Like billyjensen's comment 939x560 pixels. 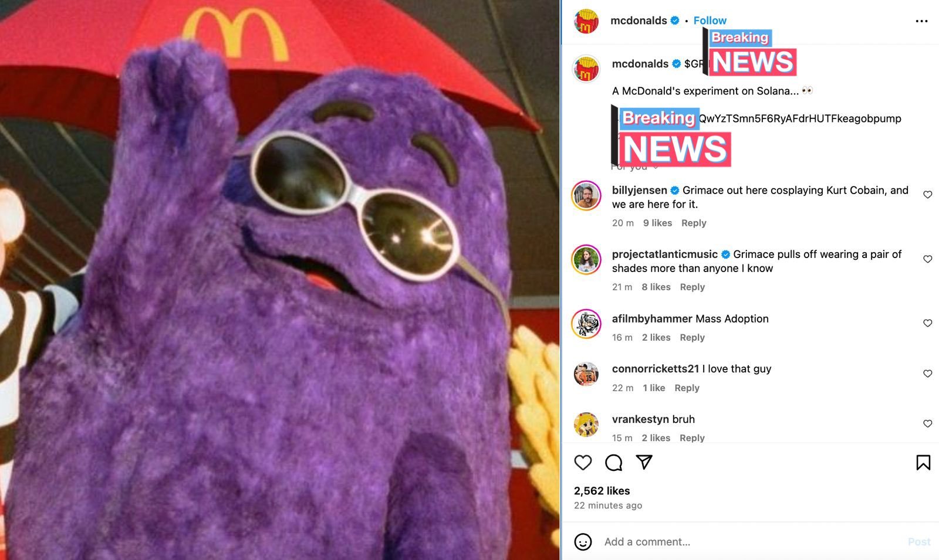click(x=927, y=195)
